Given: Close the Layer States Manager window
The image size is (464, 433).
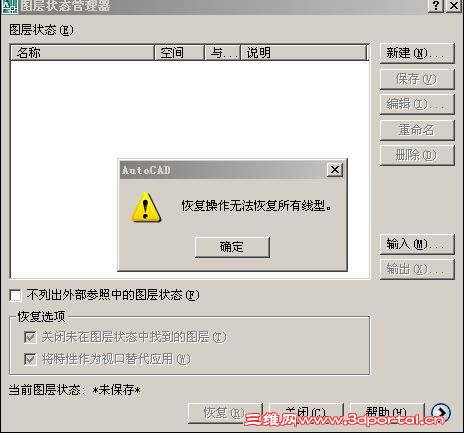Looking at the screenshot, I should [x=454, y=6].
